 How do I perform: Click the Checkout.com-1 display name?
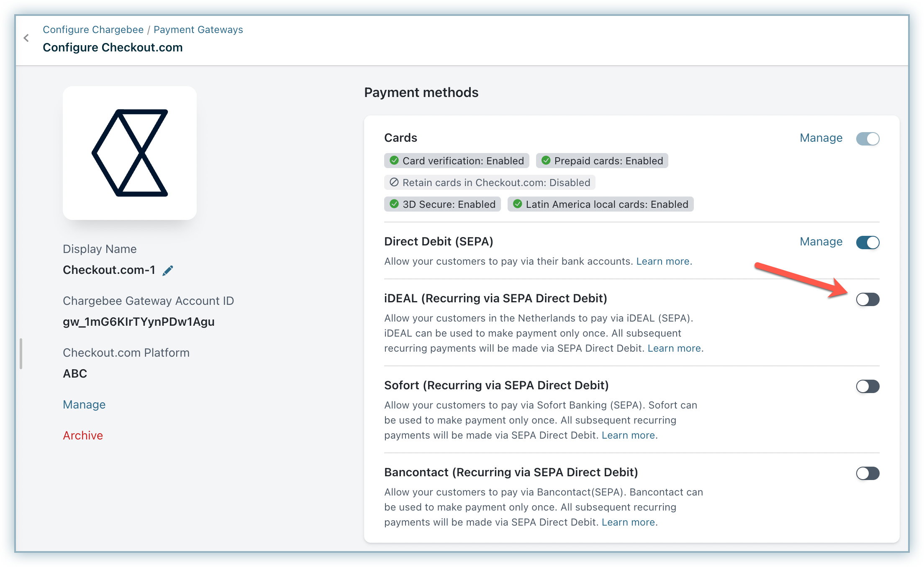tap(109, 270)
